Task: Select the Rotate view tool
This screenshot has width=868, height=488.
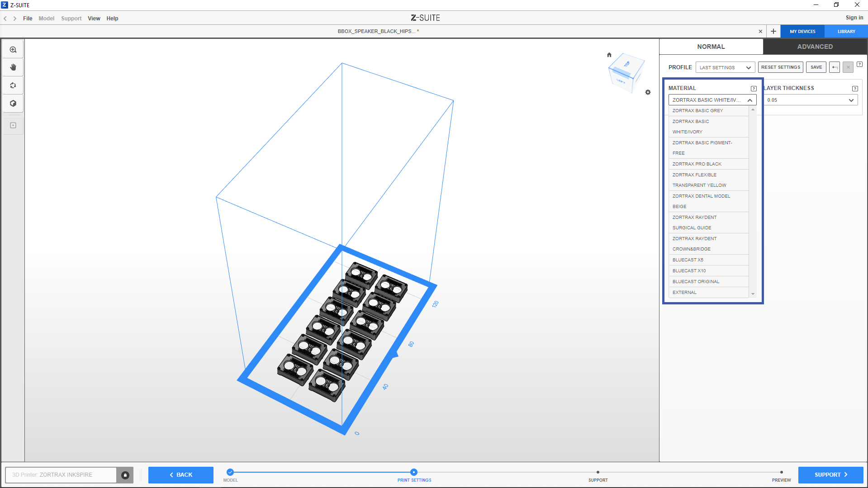Action: tap(13, 85)
